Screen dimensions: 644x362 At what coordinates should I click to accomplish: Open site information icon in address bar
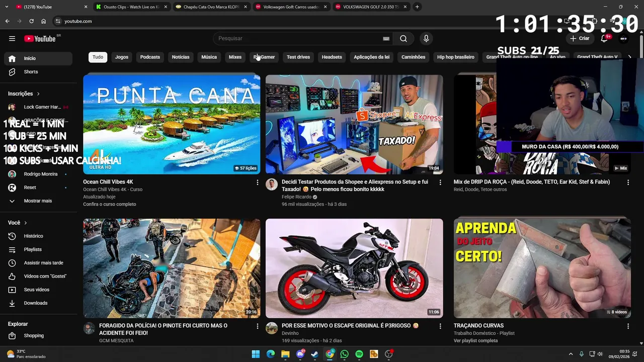[58, 21]
